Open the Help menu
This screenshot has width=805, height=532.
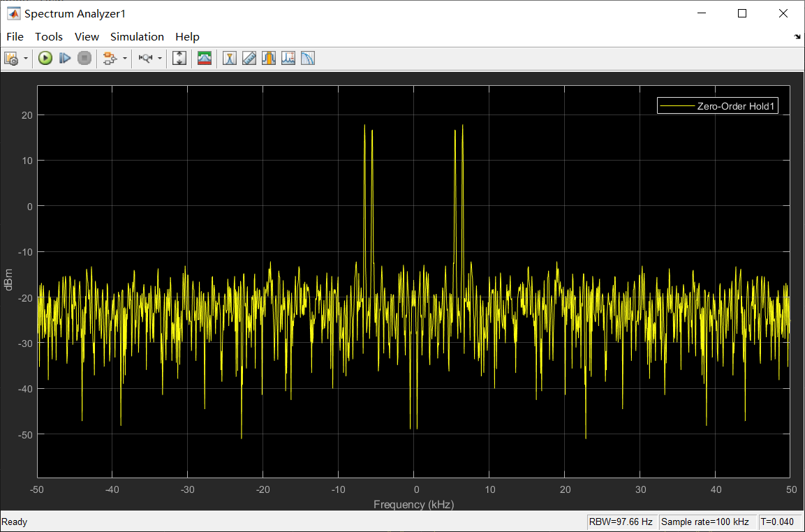(187, 37)
